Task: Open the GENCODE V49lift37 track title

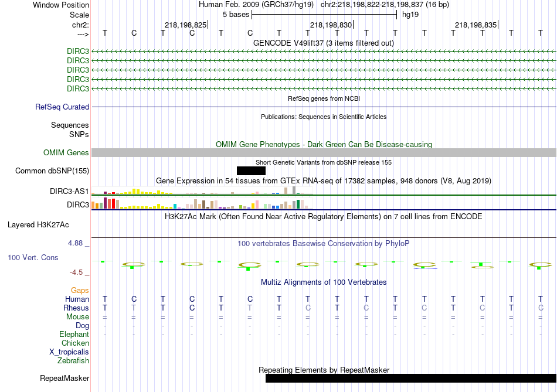Action: [323, 43]
